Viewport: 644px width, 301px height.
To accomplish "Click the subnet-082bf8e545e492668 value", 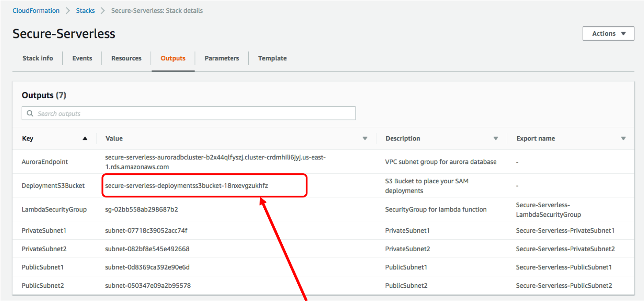I will (x=147, y=249).
